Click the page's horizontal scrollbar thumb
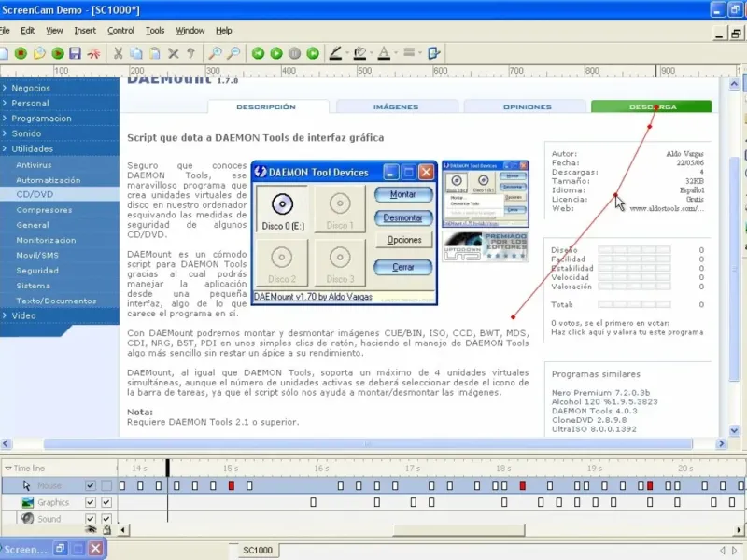The image size is (747, 560). click(368, 444)
